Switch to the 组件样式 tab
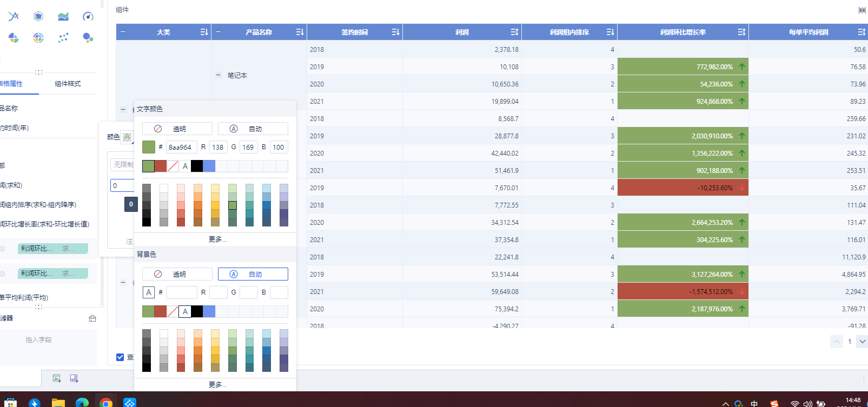868x407 pixels. [68, 84]
